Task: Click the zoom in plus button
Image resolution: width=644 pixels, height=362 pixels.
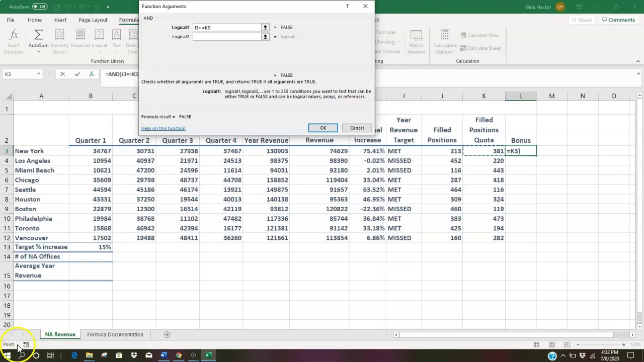Action: [624, 344]
